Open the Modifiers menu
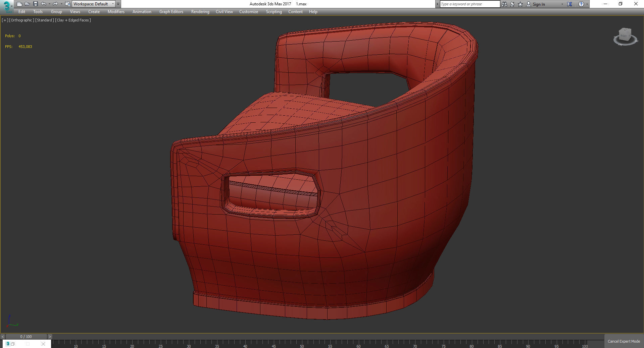Viewport: 644px width, 348px height. [116, 12]
